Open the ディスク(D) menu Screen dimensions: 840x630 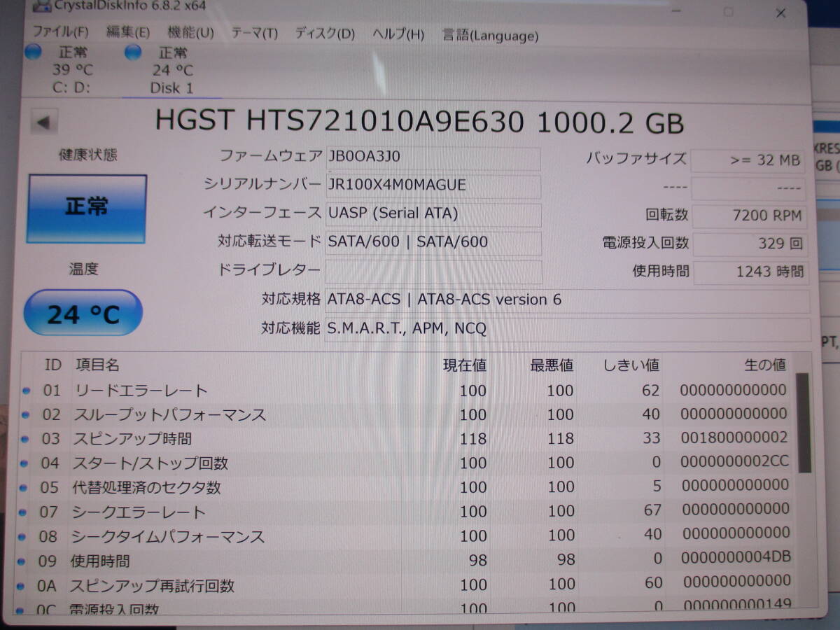point(325,34)
